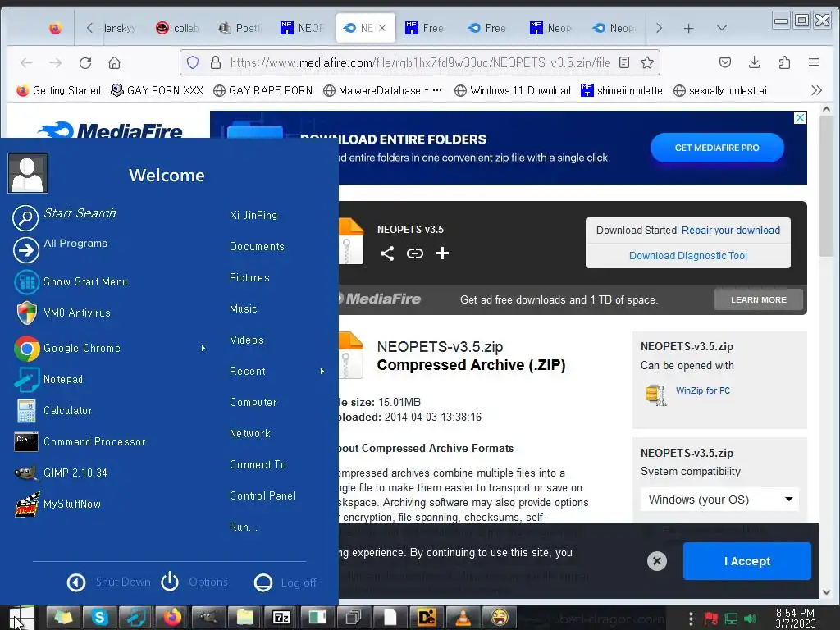The image size is (840, 630).
Task: Open a new browser tab with plus
Action: point(689,28)
